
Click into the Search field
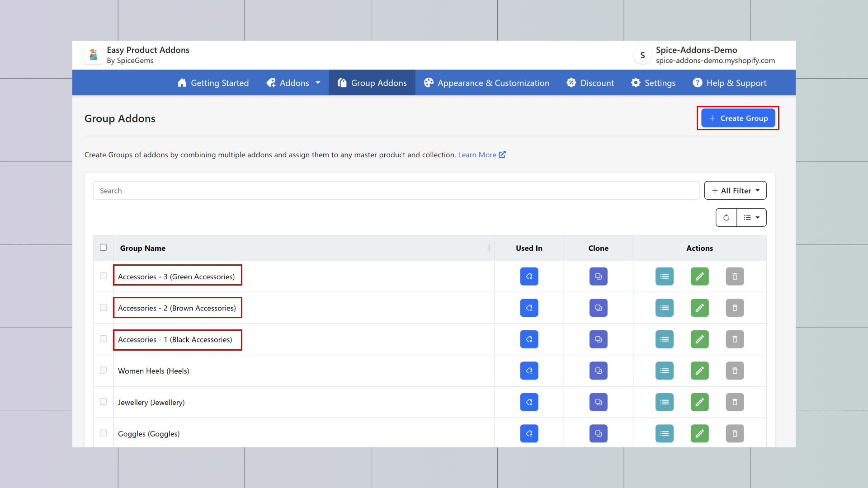pos(396,191)
